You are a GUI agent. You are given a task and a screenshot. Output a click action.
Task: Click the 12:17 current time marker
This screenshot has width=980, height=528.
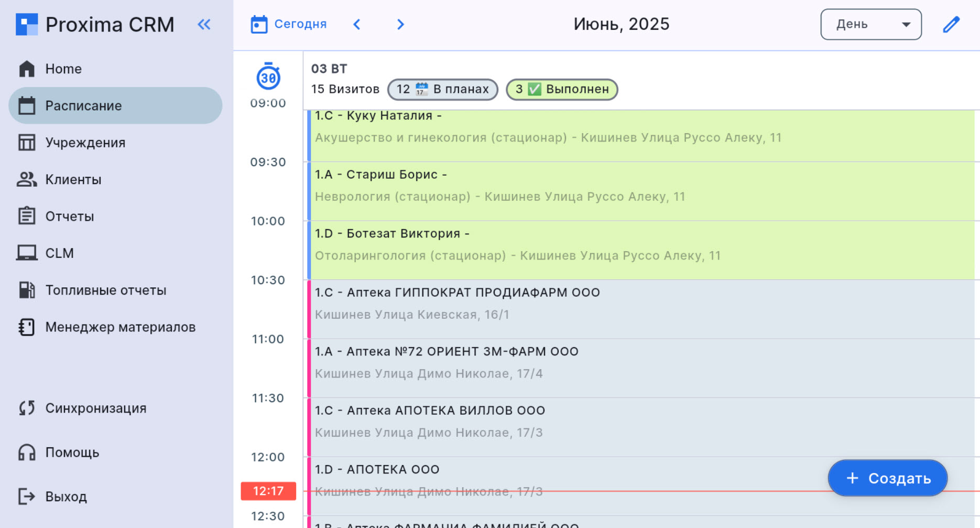click(268, 491)
